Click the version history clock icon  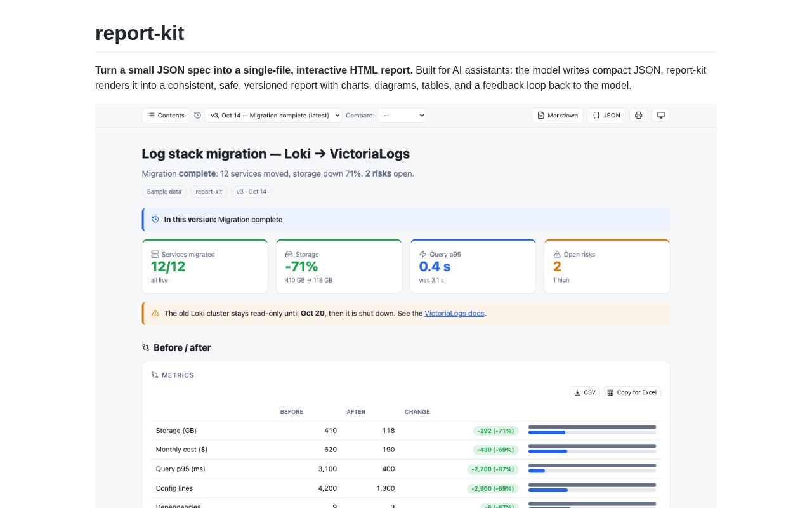click(197, 115)
